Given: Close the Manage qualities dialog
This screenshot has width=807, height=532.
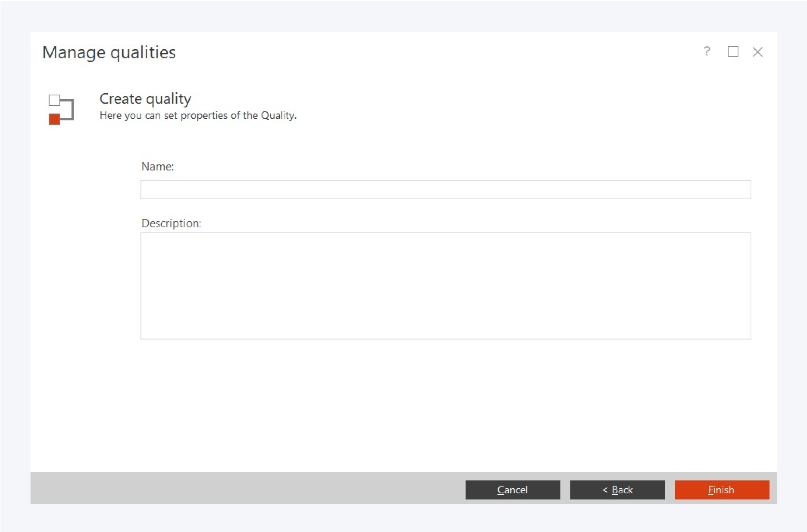Looking at the screenshot, I should tap(758, 52).
